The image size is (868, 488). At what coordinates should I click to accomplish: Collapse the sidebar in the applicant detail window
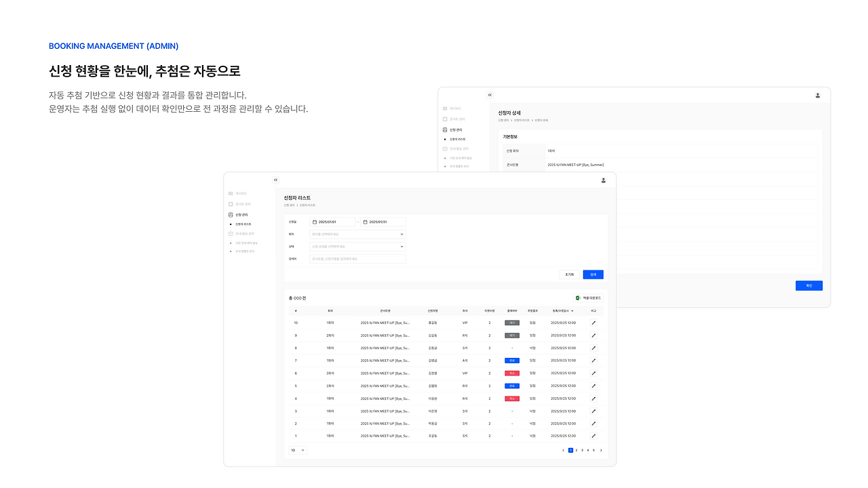point(490,95)
